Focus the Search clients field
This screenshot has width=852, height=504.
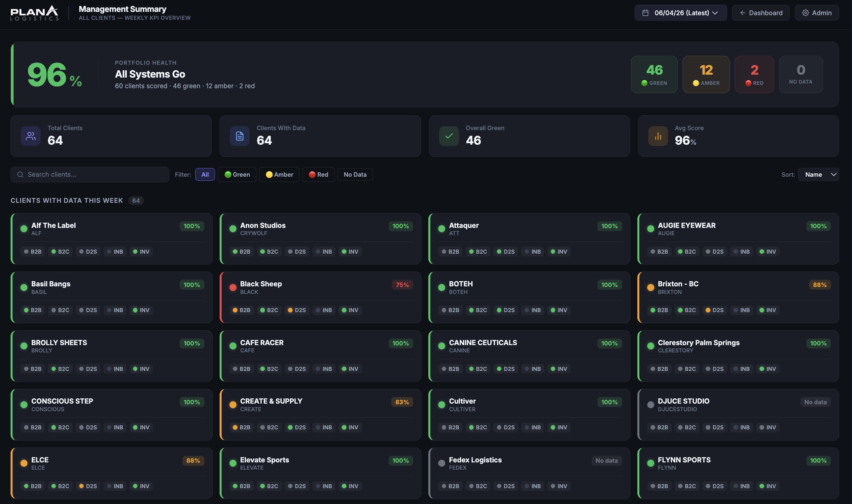click(89, 175)
